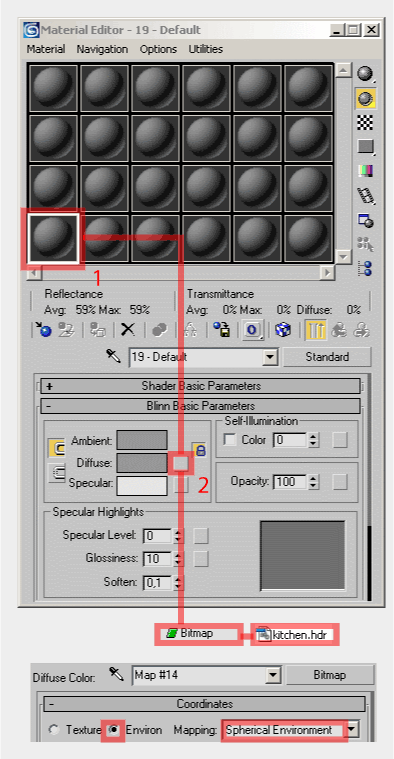Click the Sample Type sphere icon

pyautogui.click(x=365, y=74)
